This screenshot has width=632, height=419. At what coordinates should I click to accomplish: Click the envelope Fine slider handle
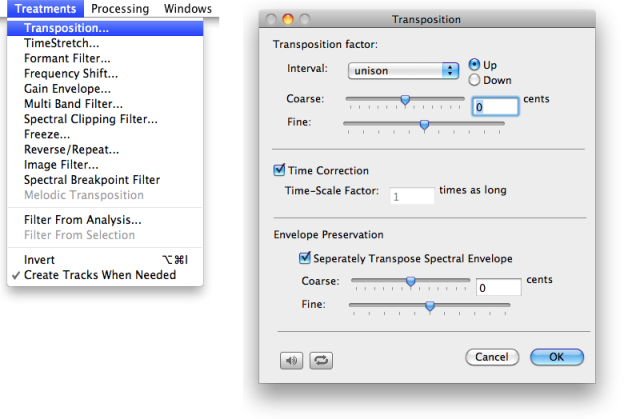(430, 306)
